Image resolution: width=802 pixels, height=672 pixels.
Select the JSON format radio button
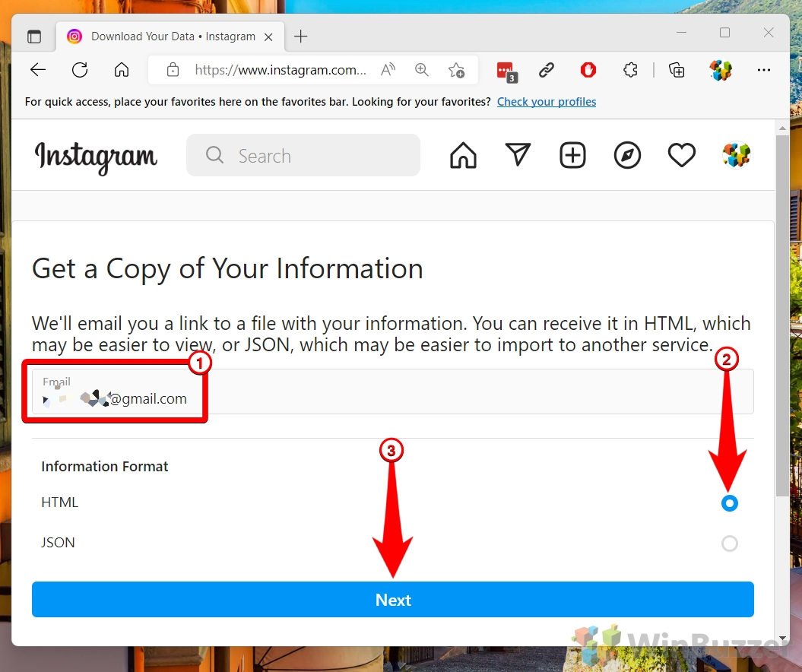pyautogui.click(x=729, y=543)
